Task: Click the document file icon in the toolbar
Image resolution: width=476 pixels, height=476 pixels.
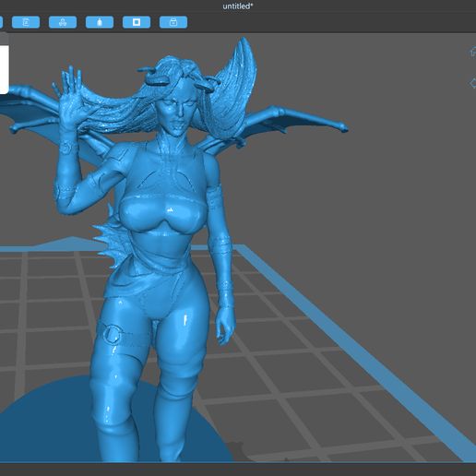Action: (x=26, y=22)
